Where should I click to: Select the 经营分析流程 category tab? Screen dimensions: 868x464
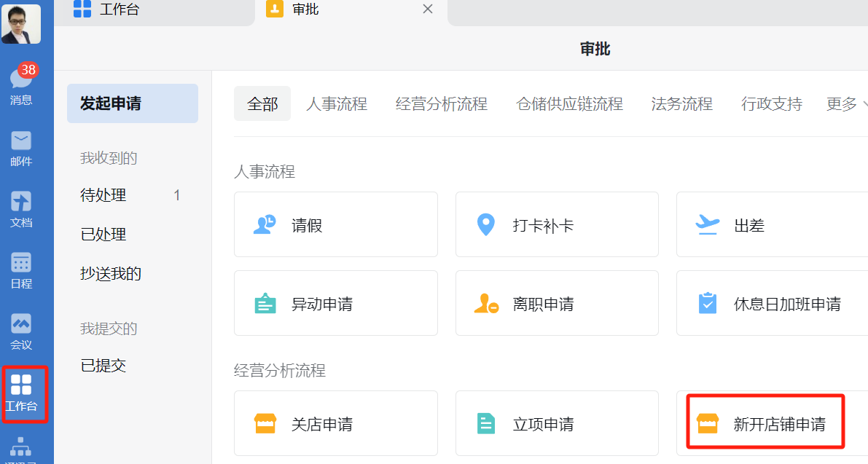(442, 103)
